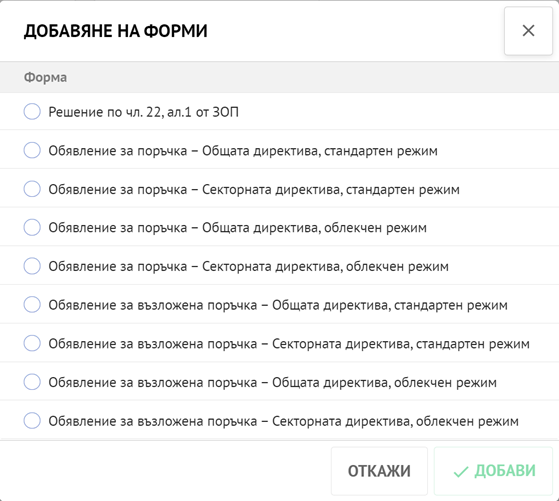559x501 pixels.
Task: Pick radio for възложена поръчка – Секторната, стандартен режим
Action: point(32,343)
